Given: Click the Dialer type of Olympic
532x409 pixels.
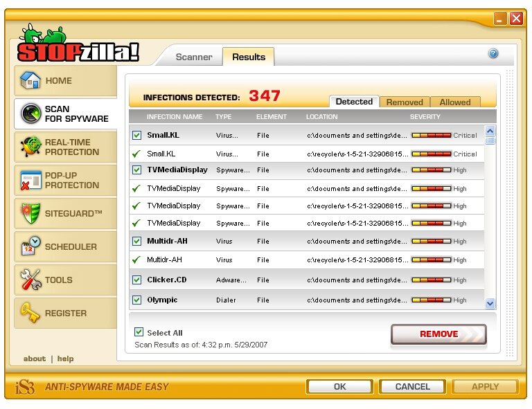Looking at the screenshot, I should (x=226, y=300).
